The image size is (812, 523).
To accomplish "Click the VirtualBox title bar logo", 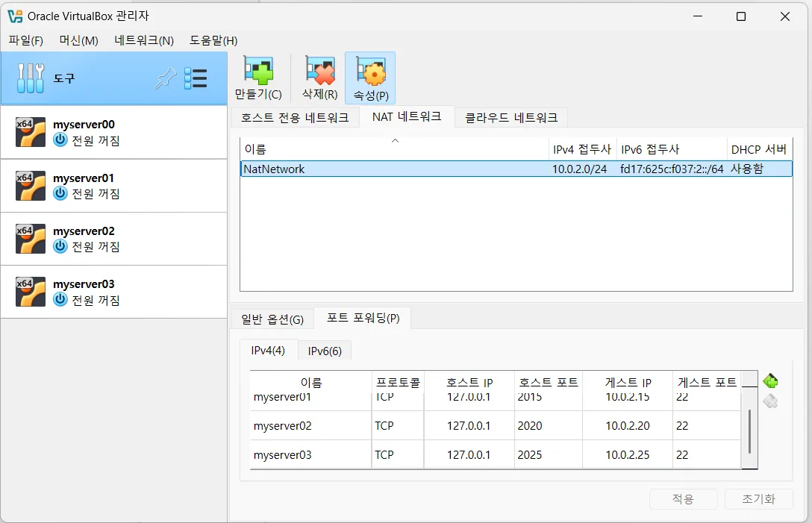I will (15, 16).
